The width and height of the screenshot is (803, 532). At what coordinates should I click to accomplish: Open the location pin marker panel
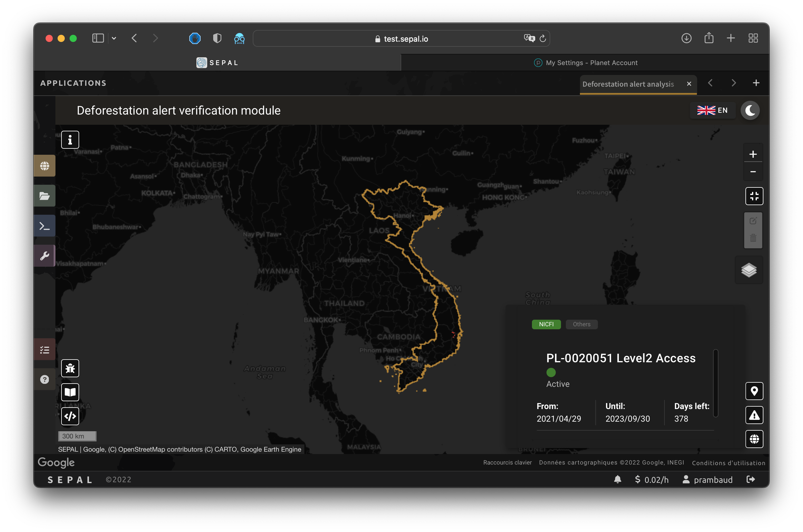[x=754, y=391]
